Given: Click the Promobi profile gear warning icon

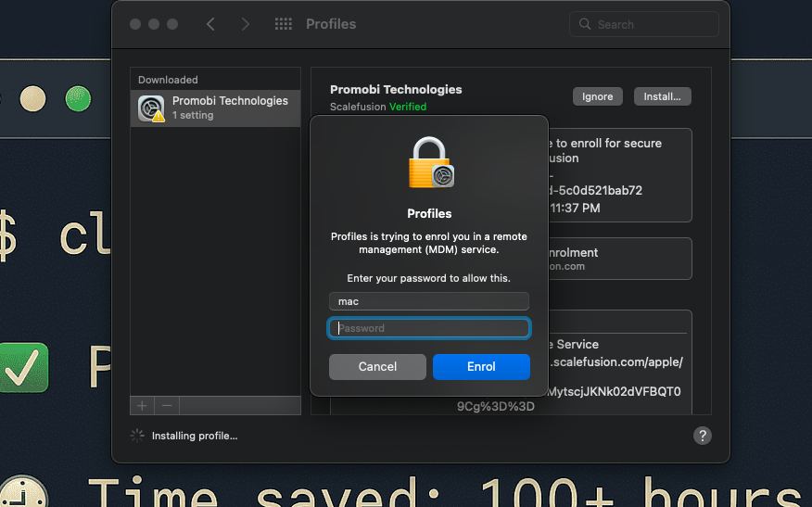Looking at the screenshot, I should click(151, 108).
